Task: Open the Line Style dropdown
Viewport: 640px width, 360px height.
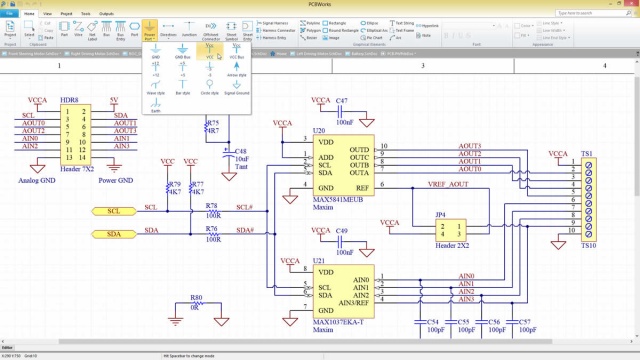Action: tap(550, 23)
